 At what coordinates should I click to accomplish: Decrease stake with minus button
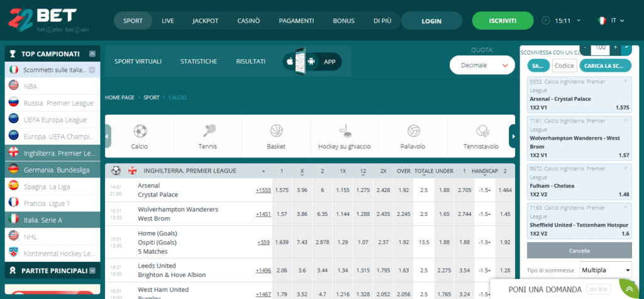coord(586,47)
